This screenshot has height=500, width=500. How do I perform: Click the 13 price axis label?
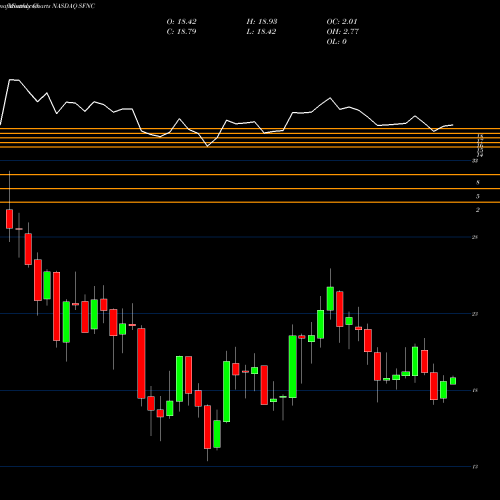tap(475, 467)
